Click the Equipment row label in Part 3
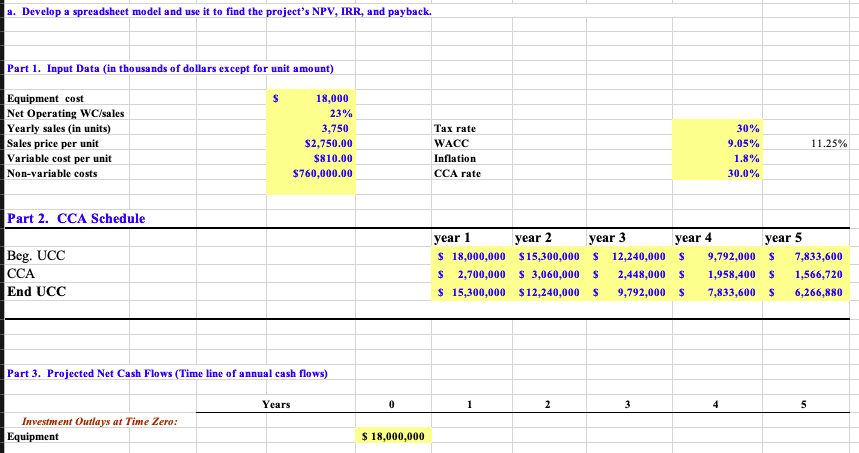This screenshot has height=453, width=859. (x=33, y=437)
